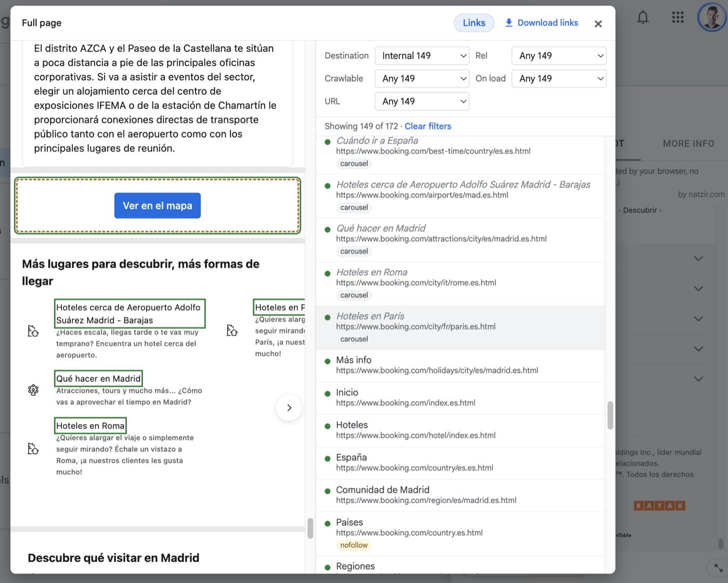Select Hoteles en París row in links list
The image size is (728, 583).
pos(460,327)
